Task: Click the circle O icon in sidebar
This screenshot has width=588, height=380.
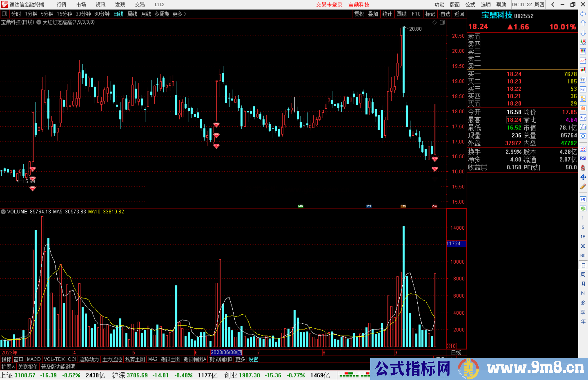Action: pos(583,136)
